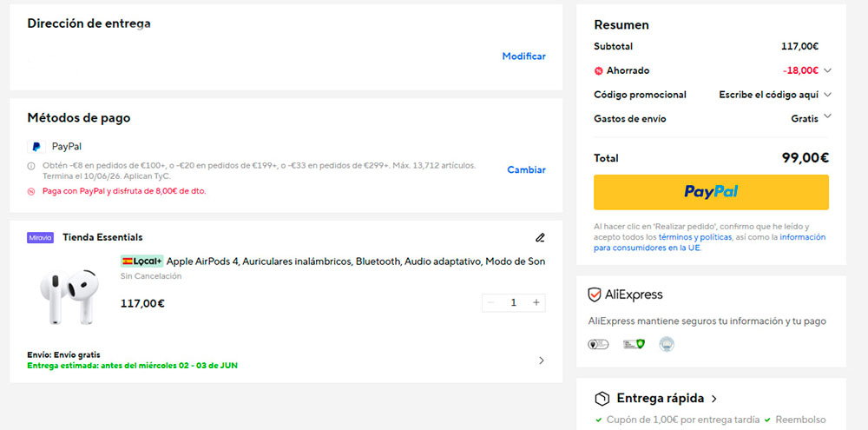The image size is (868, 430).
Task: Decrease quantity with the minus button
Action: tap(490, 302)
